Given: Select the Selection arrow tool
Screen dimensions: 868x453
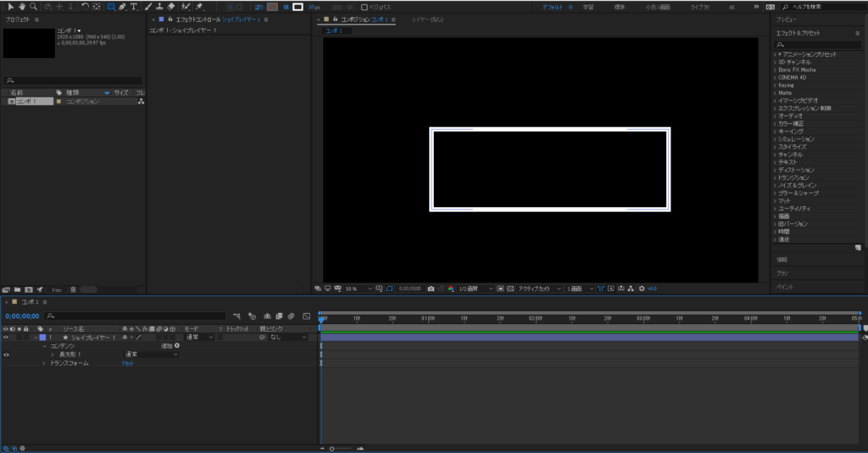Looking at the screenshot, I should (x=10, y=7).
